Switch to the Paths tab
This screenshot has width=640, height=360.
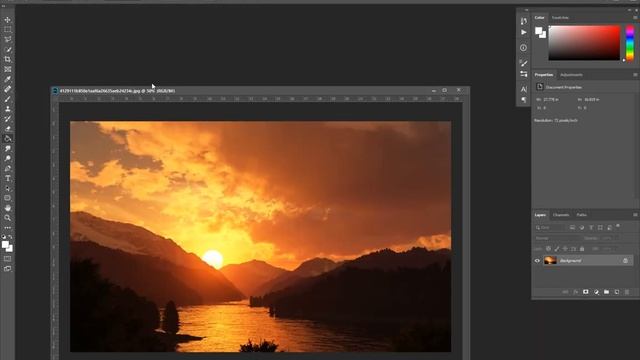[582, 215]
